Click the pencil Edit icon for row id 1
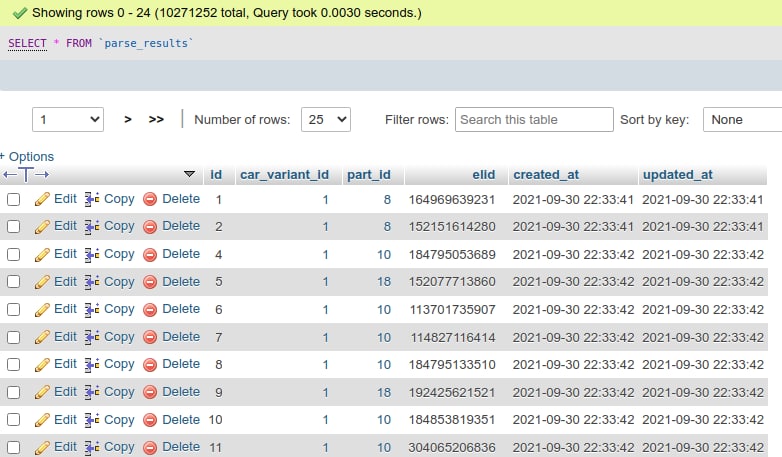This screenshot has height=457, width=782. tap(42, 199)
